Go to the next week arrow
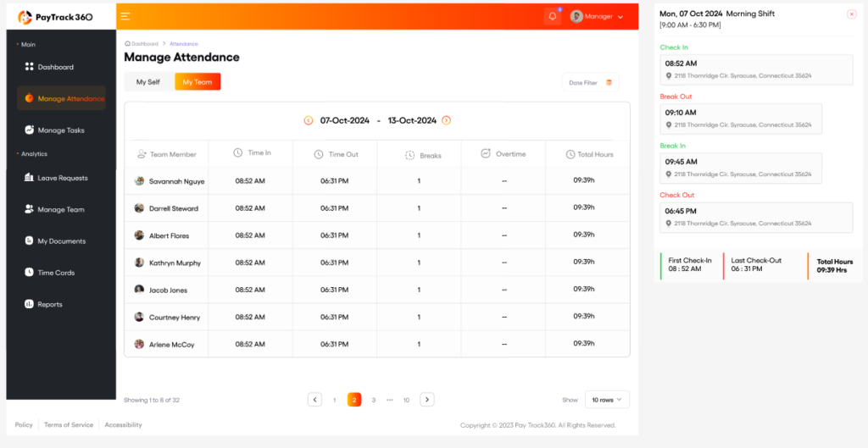This screenshot has height=448, width=868. (x=447, y=120)
